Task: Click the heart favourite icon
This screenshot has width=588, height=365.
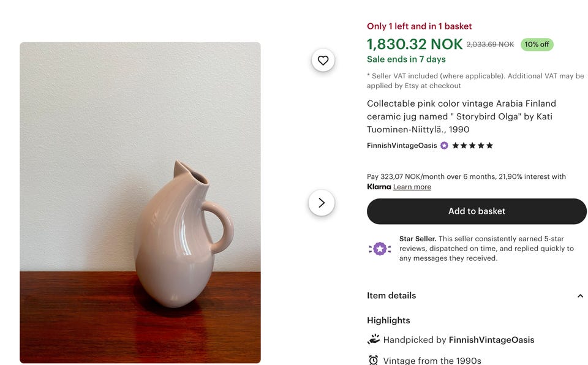Action: pos(323,60)
